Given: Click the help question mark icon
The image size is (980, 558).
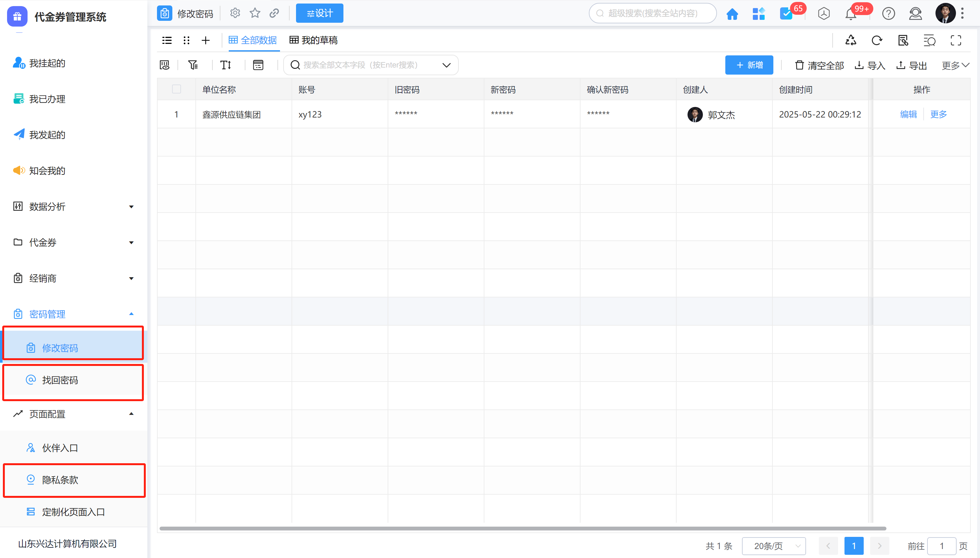Looking at the screenshot, I should pyautogui.click(x=888, y=14).
